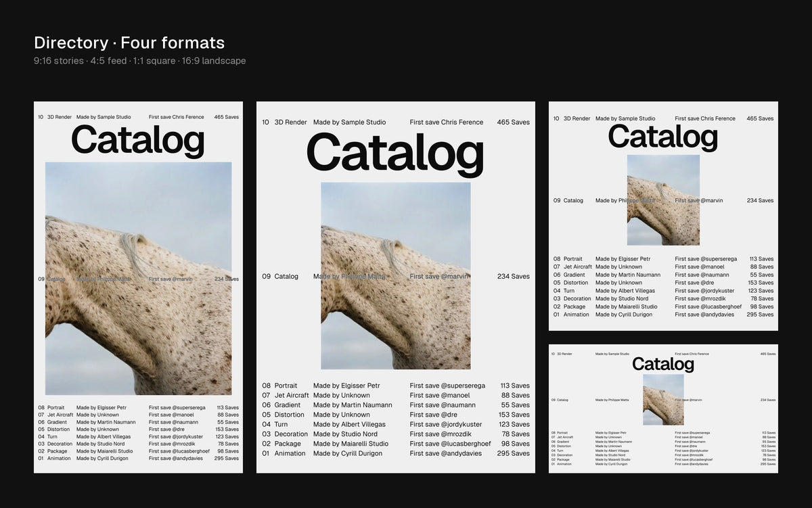Screen dimensions: 812x508
Task: Click "234 Saves" in the 1:1 square poster
Action: (761, 201)
